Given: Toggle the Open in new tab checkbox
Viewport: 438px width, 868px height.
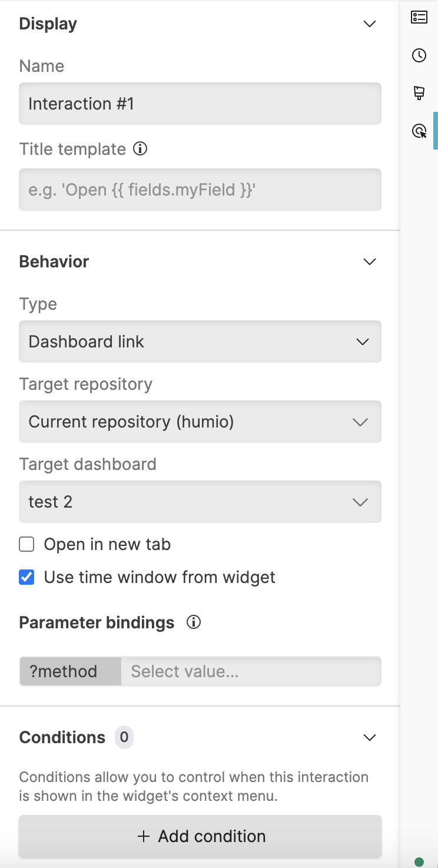Looking at the screenshot, I should (26, 544).
